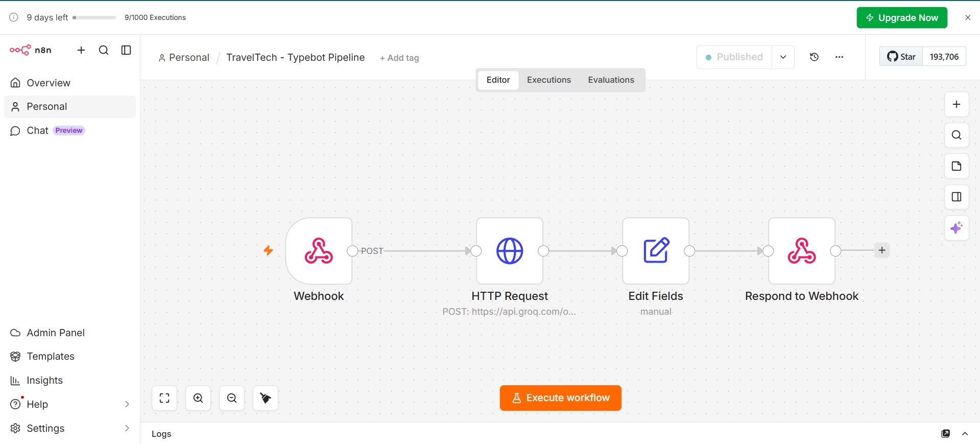Open the Overview page
The image size is (980, 444).
coord(70,83)
